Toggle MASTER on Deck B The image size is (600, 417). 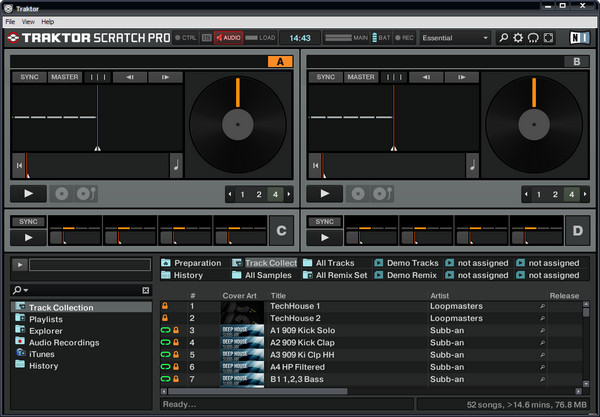(362, 77)
